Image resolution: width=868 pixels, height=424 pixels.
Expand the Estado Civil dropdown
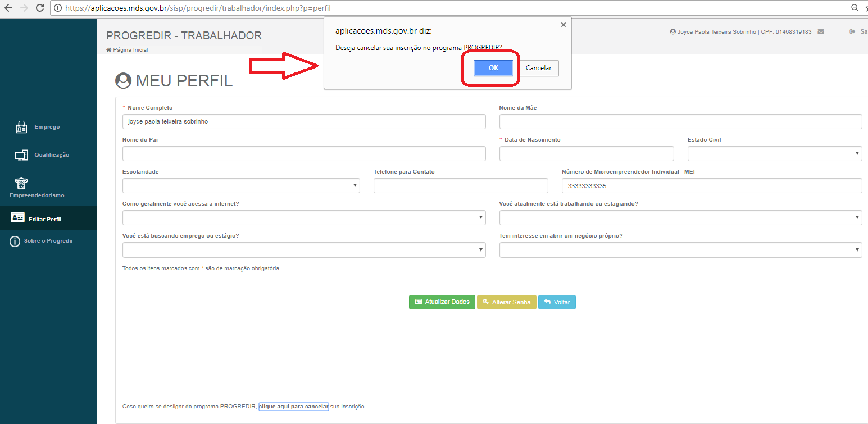click(774, 153)
